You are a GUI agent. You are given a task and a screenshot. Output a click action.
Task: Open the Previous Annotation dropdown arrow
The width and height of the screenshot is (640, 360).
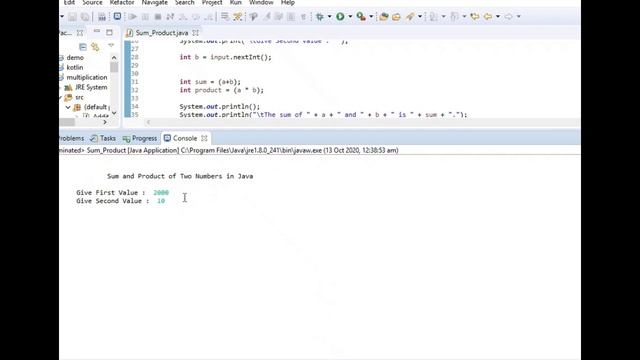464,17
